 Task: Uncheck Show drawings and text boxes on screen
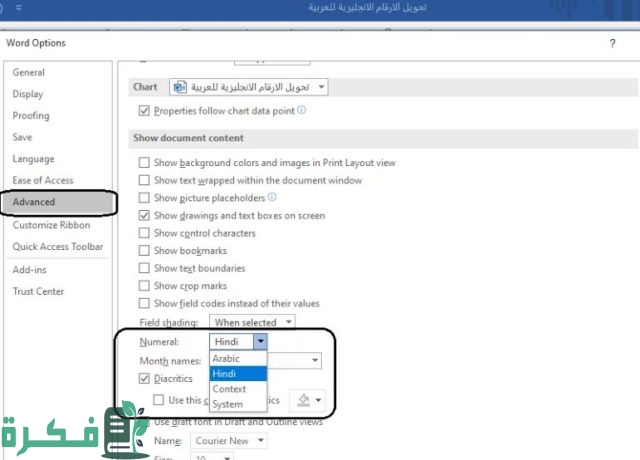144,215
